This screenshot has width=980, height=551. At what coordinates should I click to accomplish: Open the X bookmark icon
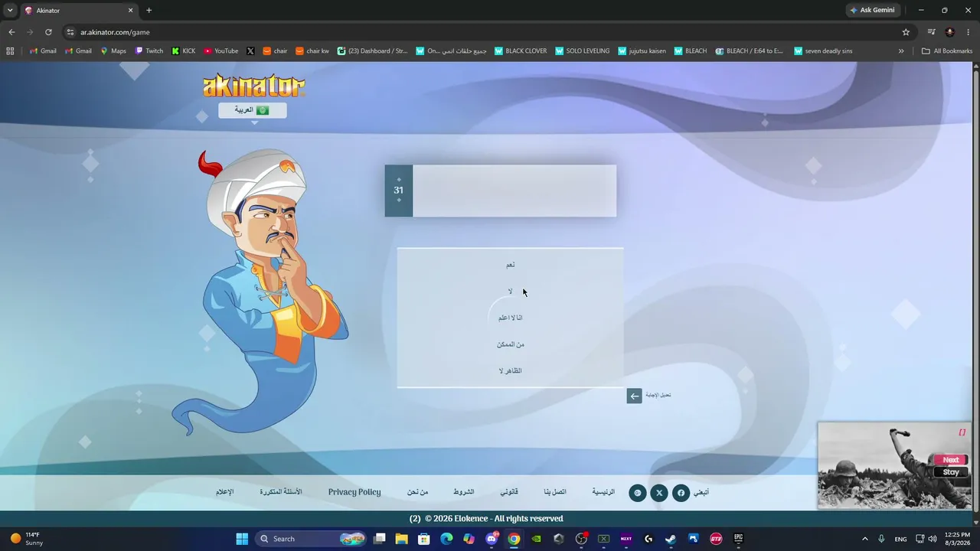(x=250, y=51)
